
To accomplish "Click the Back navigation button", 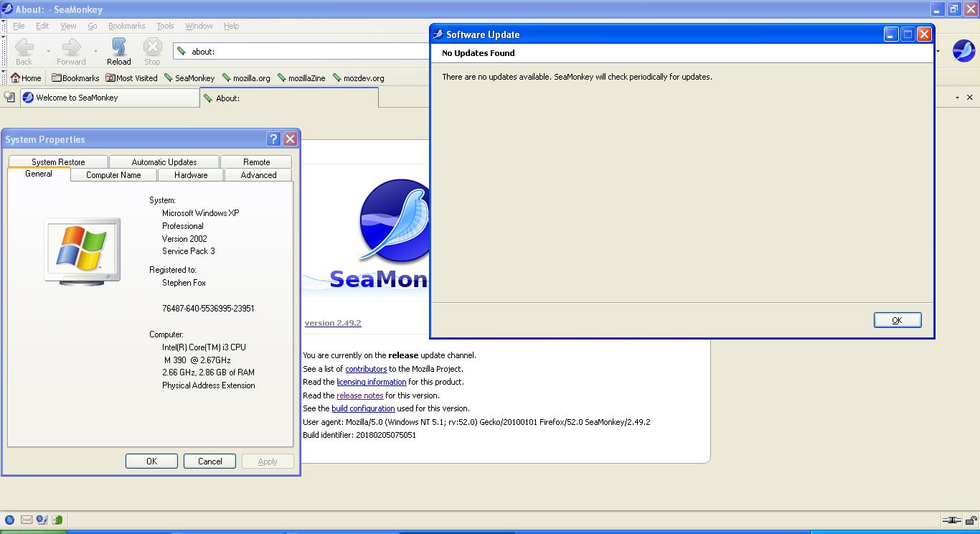I will tap(24, 51).
